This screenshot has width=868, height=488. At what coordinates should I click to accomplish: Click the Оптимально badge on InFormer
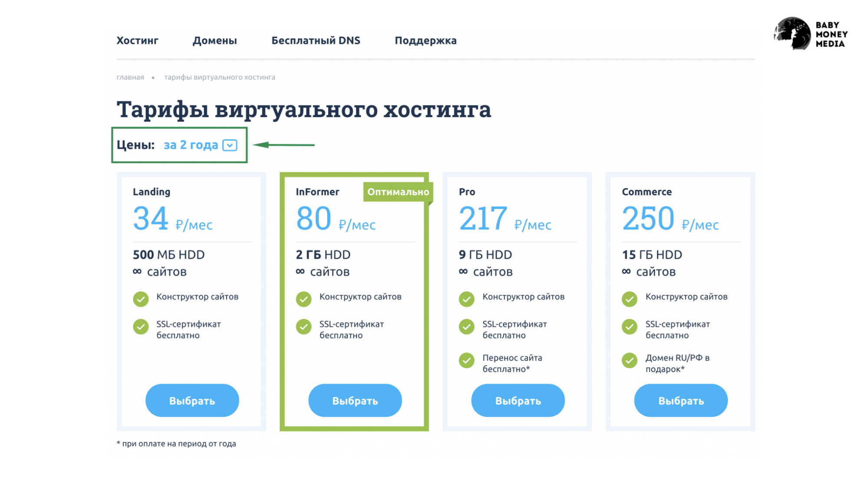coord(398,191)
